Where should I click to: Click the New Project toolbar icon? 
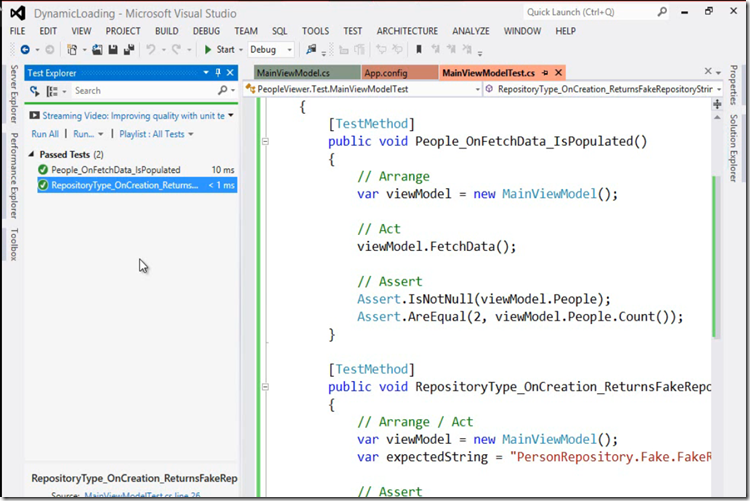[x=72, y=49]
